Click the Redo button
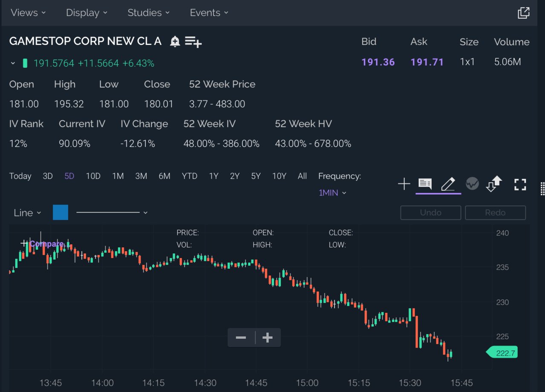The width and height of the screenshot is (545, 392). coord(495,213)
